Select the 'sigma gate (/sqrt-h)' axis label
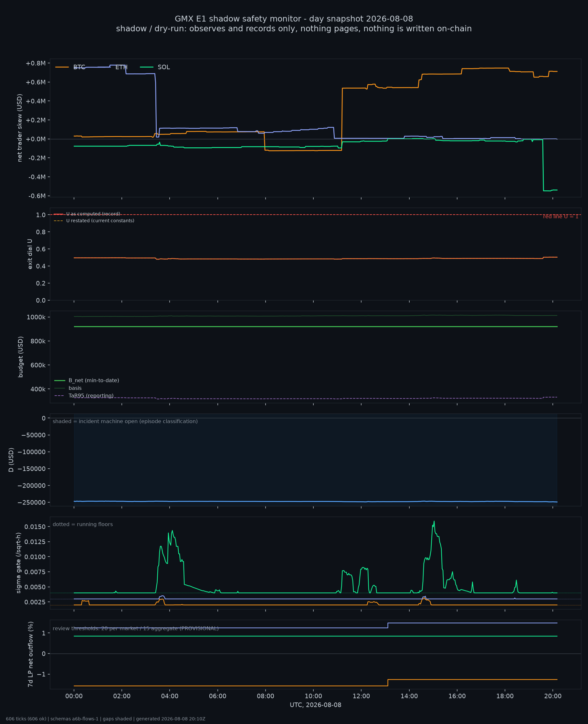The width and height of the screenshot is (588, 724). pyautogui.click(x=19, y=563)
